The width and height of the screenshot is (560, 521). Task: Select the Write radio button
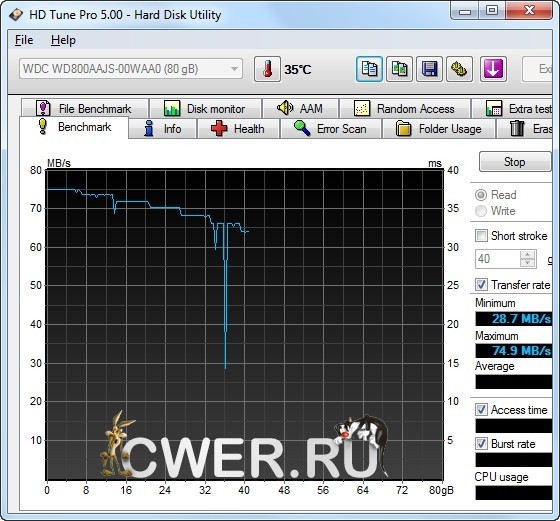coord(481,211)
